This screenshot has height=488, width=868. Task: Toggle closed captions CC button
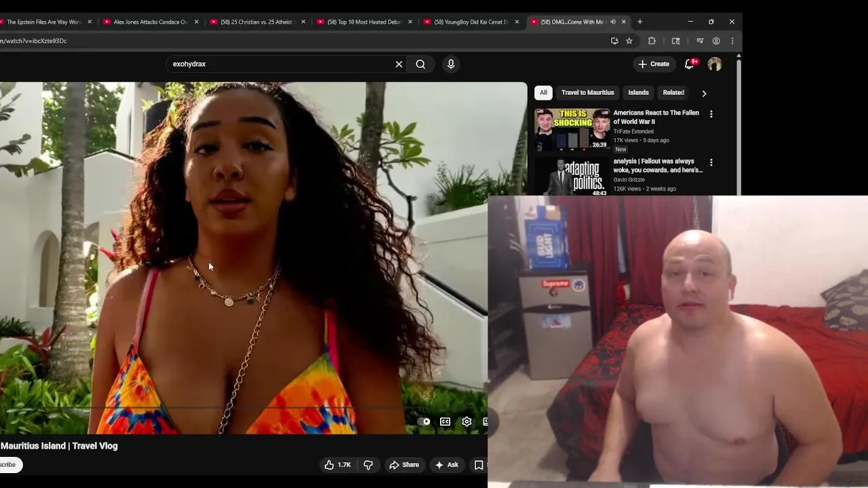pyautogui.click(x=445, y=422)
